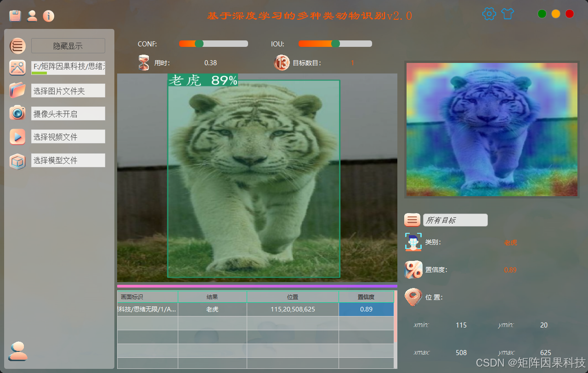Click the tiger heatmap image
588x373 pixels.
(x=492, y=130)
